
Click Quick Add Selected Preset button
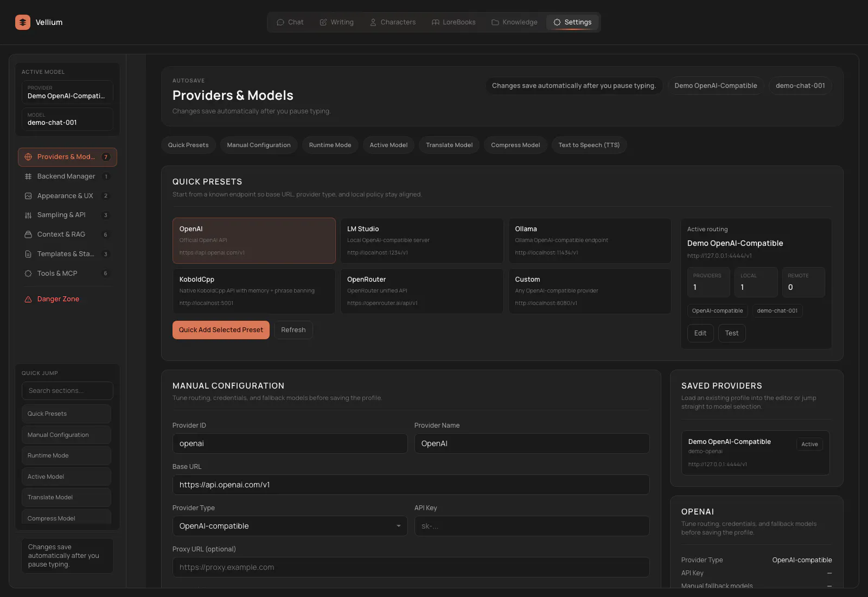[221, 330]
